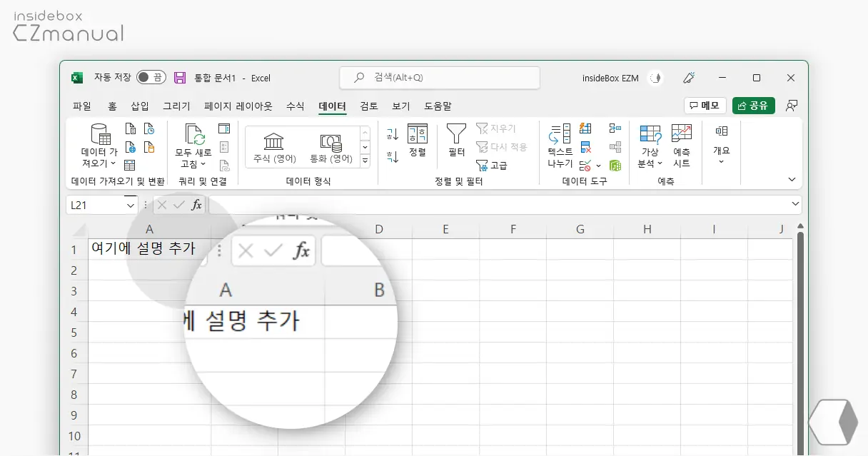The image size is (868, 456).
Task: Open the Data Validation dropdown arrow
Action: click(x=598, y=166)
